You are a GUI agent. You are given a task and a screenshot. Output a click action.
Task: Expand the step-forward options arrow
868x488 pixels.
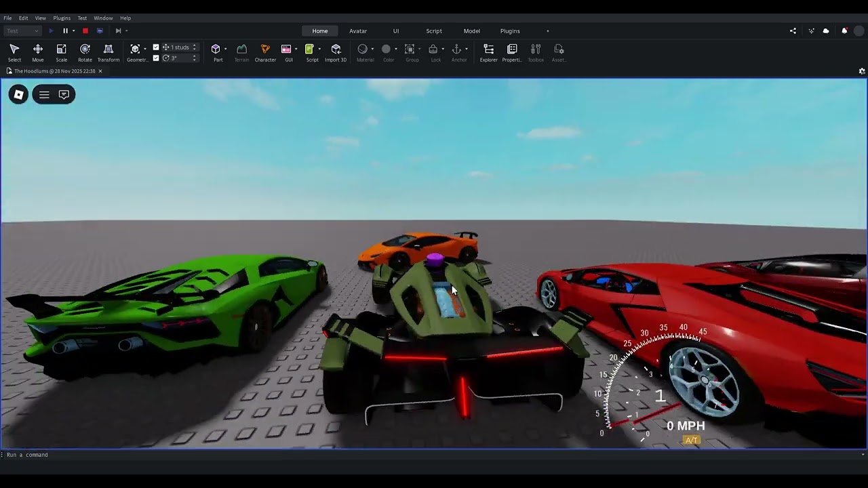tap(126, 30)
